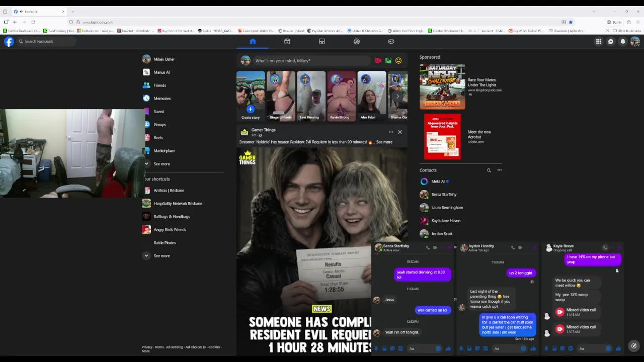Viewport: 644px width, 362px height.
Task: Click the Search Facebook field
Action: point(46,42)
